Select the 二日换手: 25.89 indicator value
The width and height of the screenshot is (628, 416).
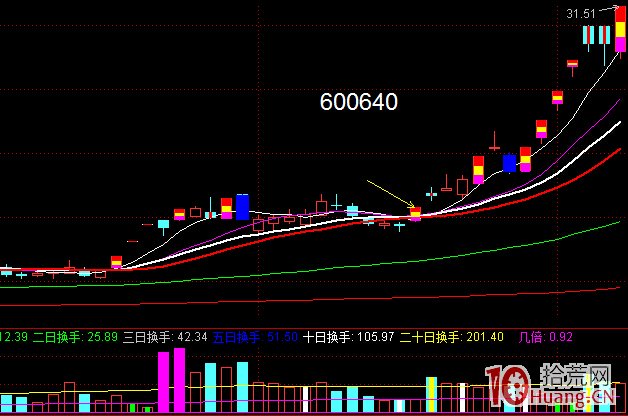click(x=75, y=337)
